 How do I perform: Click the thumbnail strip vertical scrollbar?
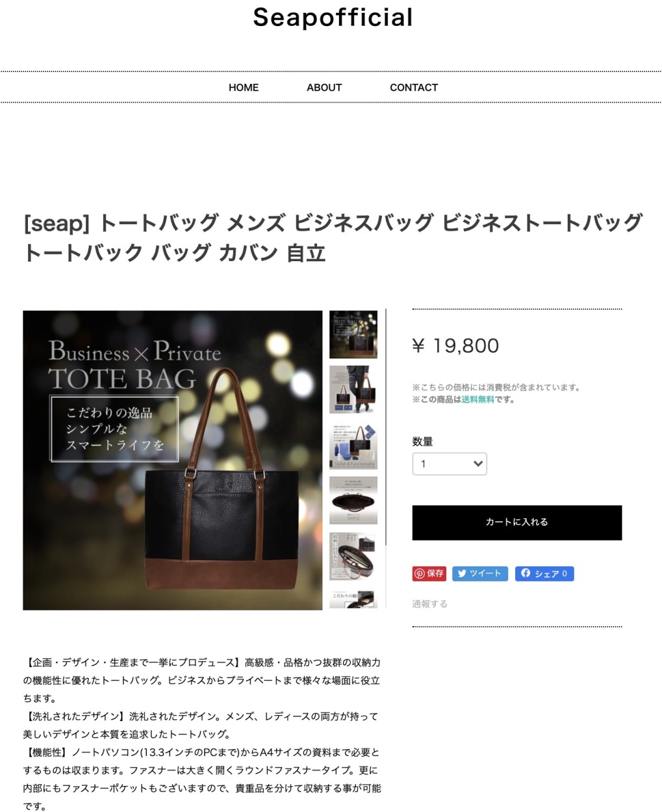[386, 427]
